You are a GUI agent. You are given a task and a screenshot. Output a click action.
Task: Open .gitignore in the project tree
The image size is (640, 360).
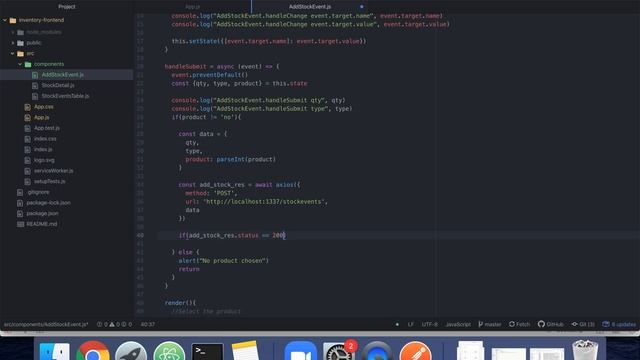click(38, 192)
